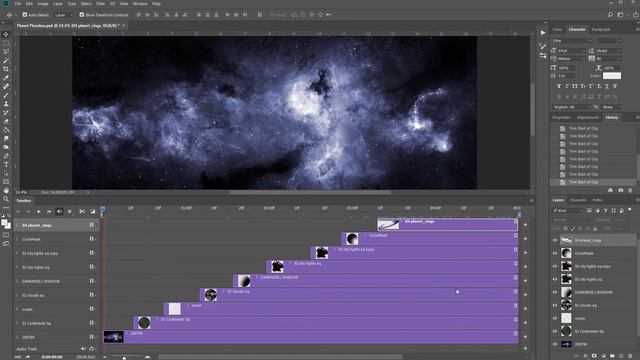Add media to the 04 planet_rings track
640x360 pixels.
tap(525, 225)
